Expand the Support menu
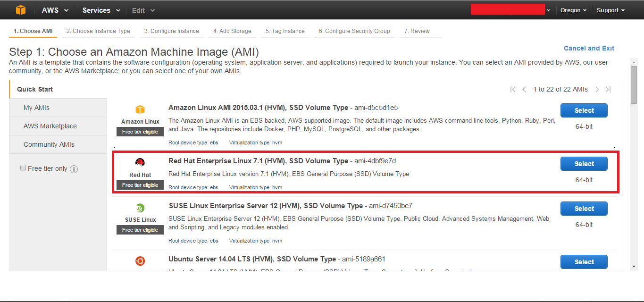Screen dimensions: 644x302 point(611,10)
